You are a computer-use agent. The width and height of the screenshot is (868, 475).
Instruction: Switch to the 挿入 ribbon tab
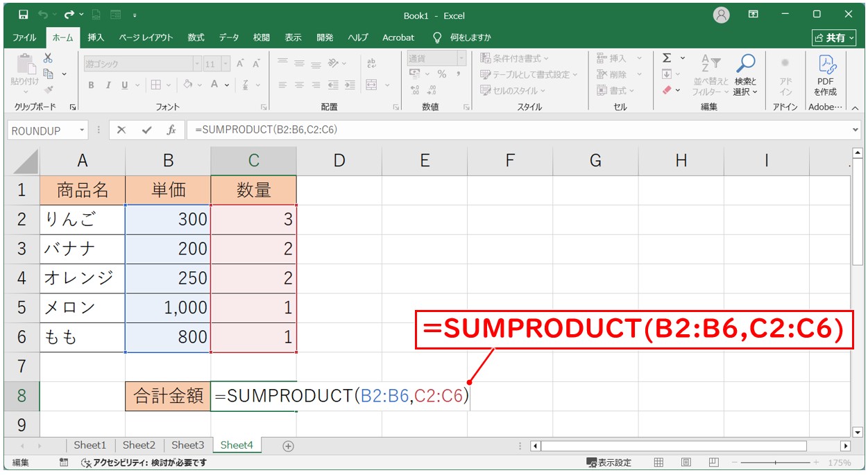96,37
